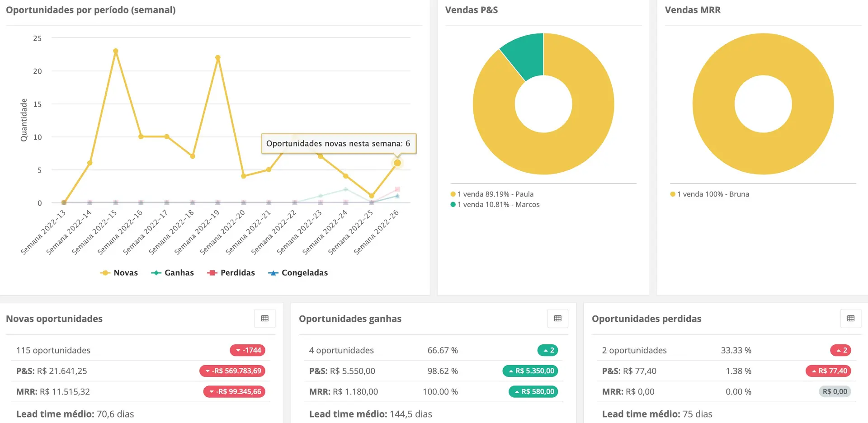Click the -R$ 569.783,69 P&S badge
Image resolution: width=868 pixels, height=423 pixels.
pyautogui.click(x=232, y=371)
